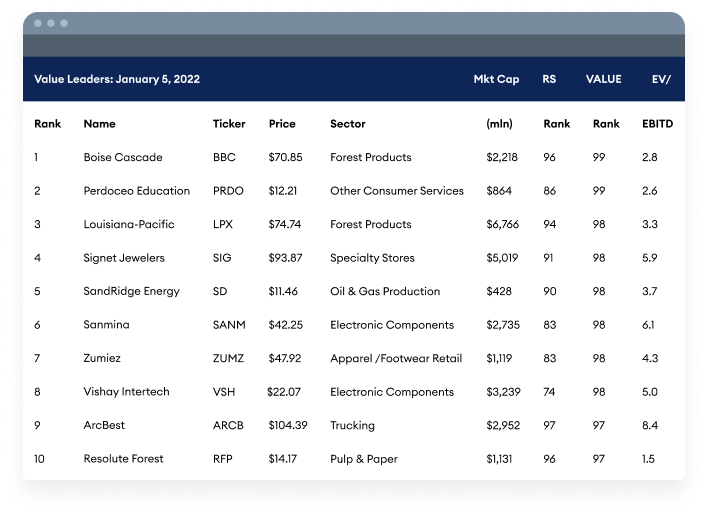Screen dimensions: 708x514
Task: Click the $5,019 market cap
Action: [x=502, y=258]
